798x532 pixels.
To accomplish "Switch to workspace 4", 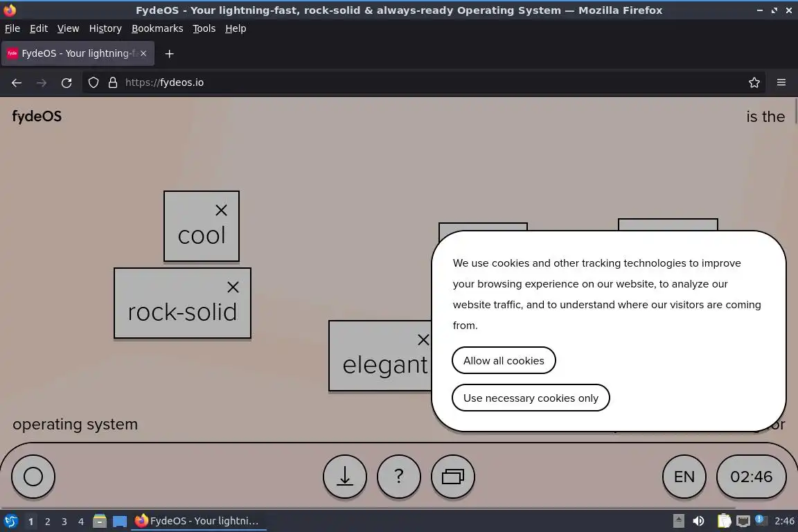I will pyautogui.click(x=81, y=522).
